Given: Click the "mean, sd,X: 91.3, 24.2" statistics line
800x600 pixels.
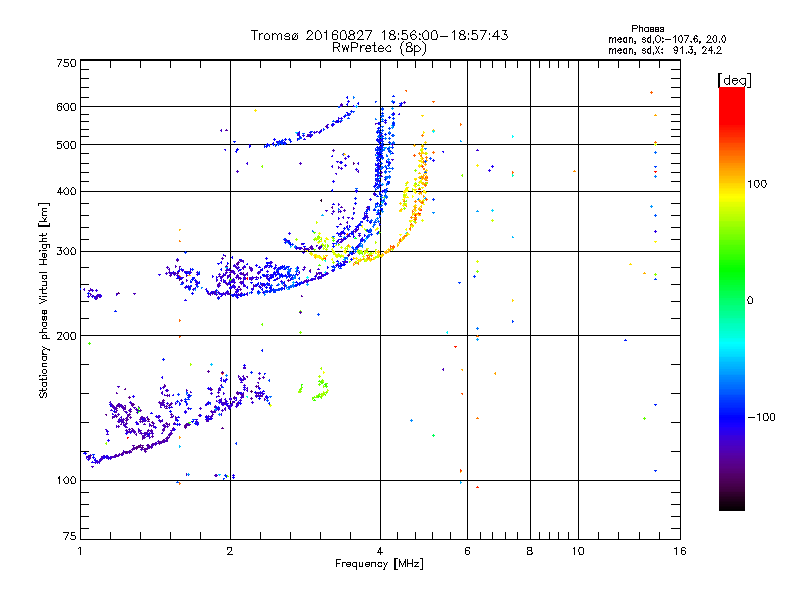Looking at the screenshot, I should [665, 50].
